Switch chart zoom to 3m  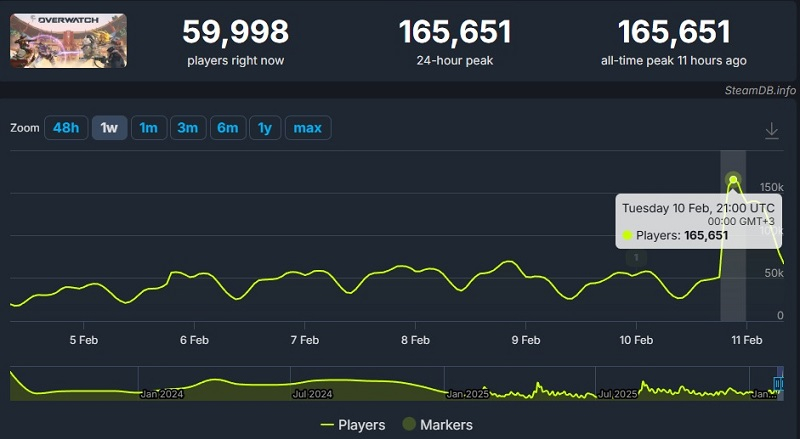[188, 128]
